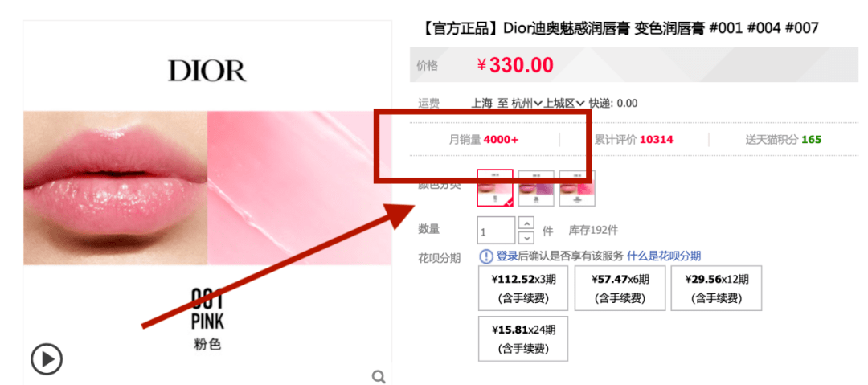The width and height of the screenshot is (868, 385).
Task: Click the magnifier zoom icon on image
Action: coord(379,377)
